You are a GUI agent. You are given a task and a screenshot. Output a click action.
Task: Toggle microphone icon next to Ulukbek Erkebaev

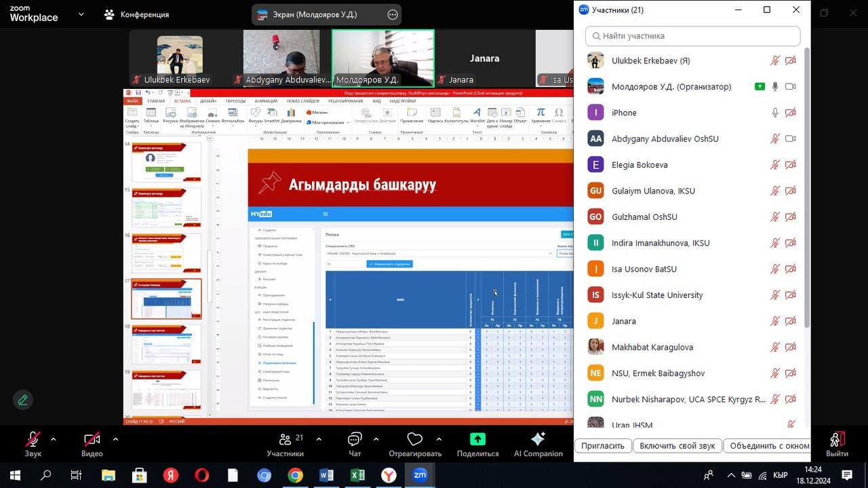coord(775,60)
